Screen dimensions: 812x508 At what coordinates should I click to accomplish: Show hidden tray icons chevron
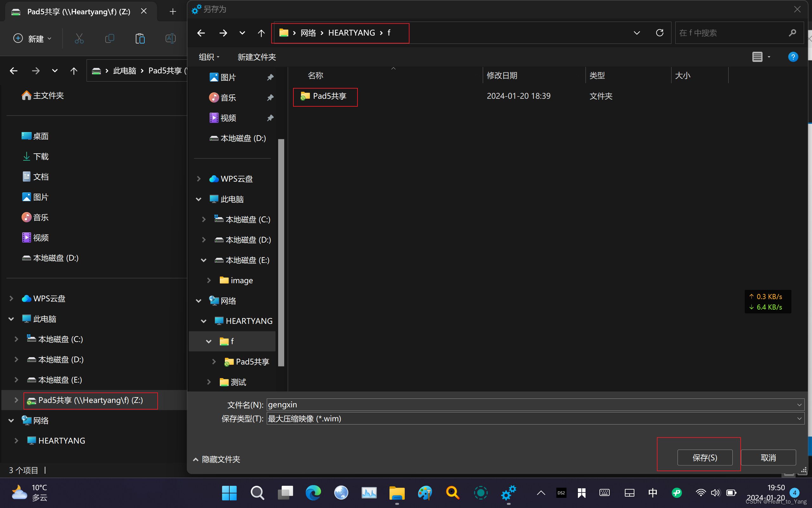[x=541, y=493]
